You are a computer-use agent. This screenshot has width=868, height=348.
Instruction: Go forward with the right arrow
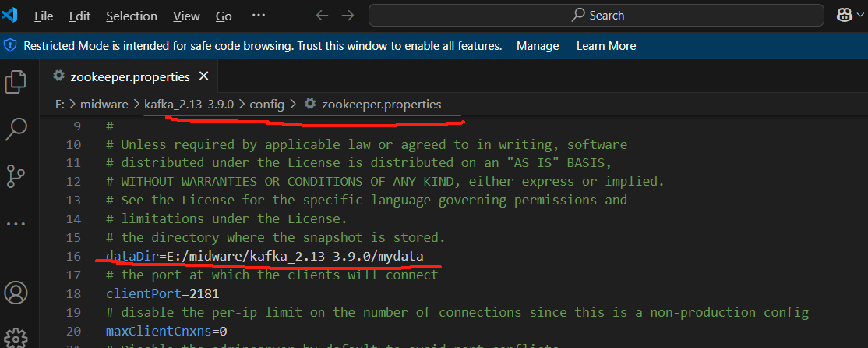[x=348, y=16]
